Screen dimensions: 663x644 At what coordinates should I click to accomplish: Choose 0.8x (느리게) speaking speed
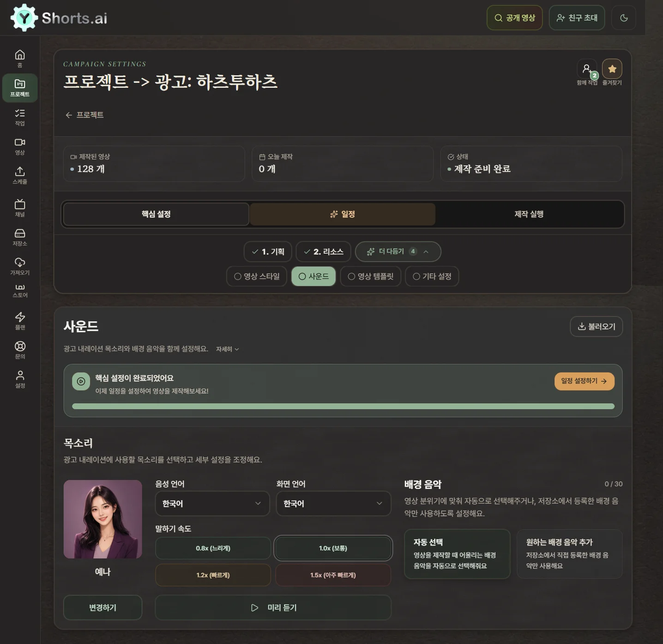[213, 548]
